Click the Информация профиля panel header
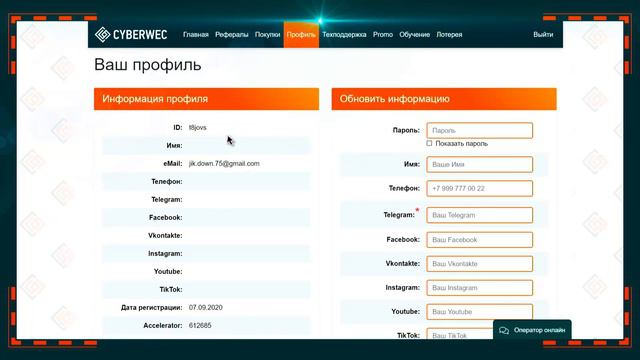This screenshot has height=360, width=640. point(207,99)
